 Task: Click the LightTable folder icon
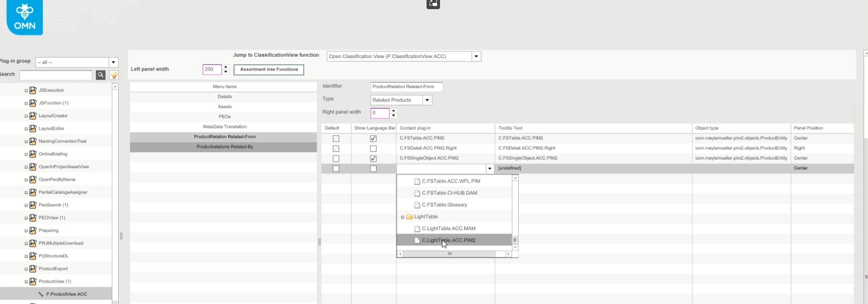click(x=410, y=217)
